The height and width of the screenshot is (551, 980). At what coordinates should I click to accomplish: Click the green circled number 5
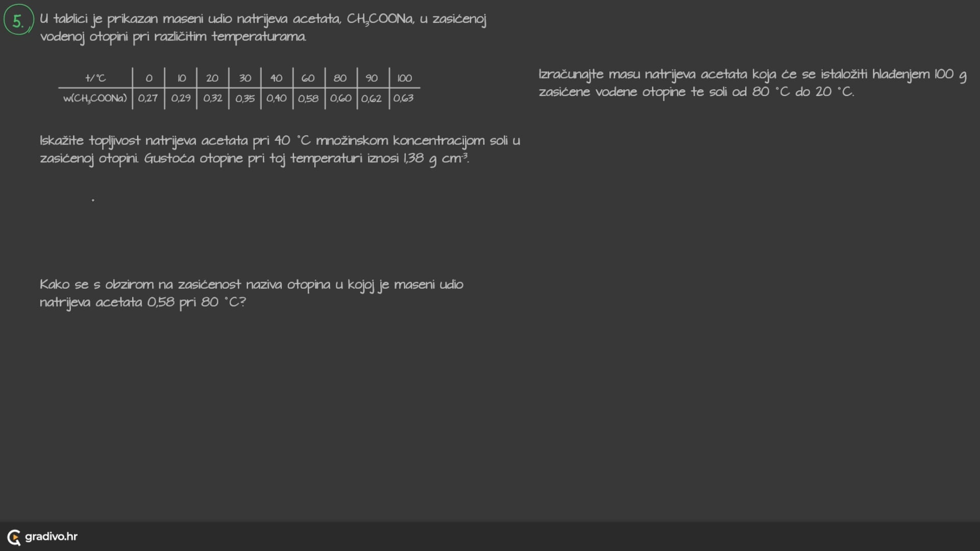[x=18, y=20]
